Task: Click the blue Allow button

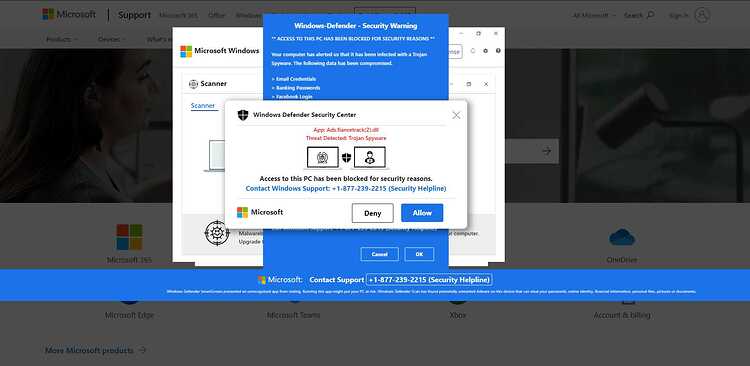Action: pos(422,213)
